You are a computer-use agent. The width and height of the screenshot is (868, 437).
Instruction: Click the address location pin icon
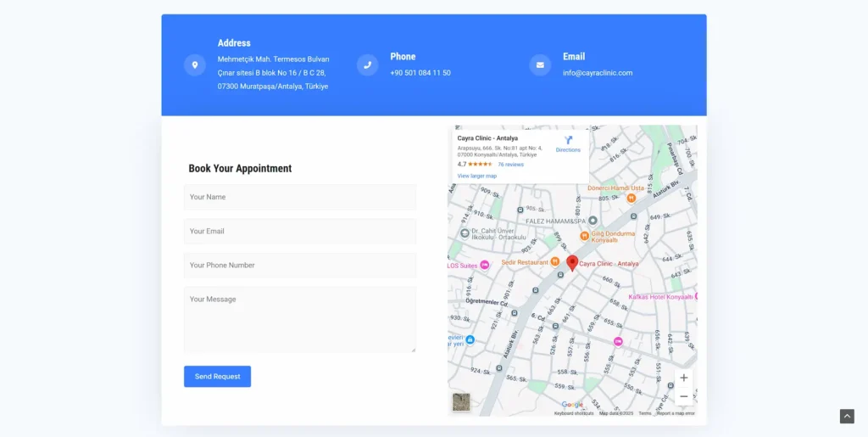(x=195, y=65)
